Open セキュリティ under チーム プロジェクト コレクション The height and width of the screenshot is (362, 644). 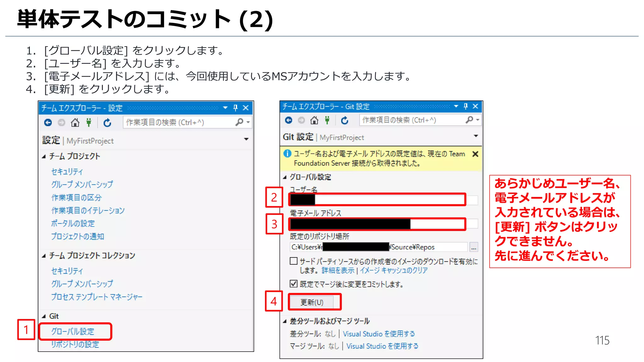point(67,271)
